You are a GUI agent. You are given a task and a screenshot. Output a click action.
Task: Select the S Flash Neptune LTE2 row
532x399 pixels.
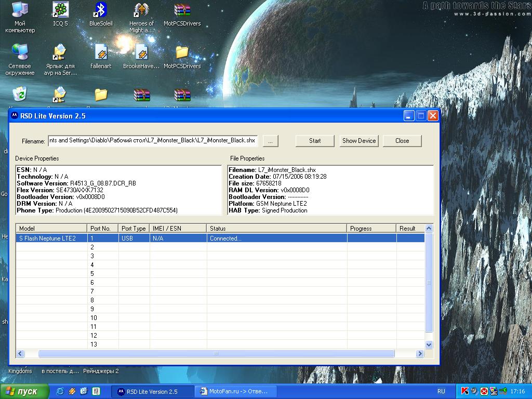point(220,238)
